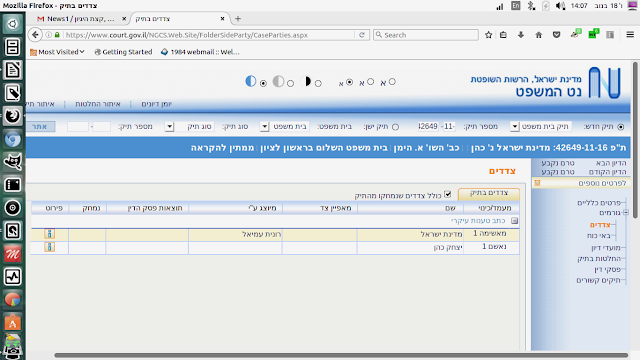Open the תיקים קשורים link

click(598, 280)
